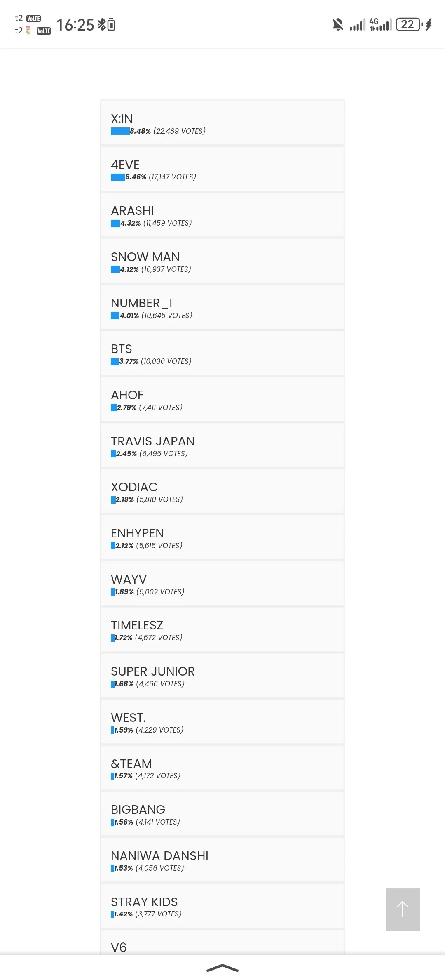The width and height of the screenshot is (445, 980).
Task: Select the X:IN poll entry
Action: tap(222, 123)
